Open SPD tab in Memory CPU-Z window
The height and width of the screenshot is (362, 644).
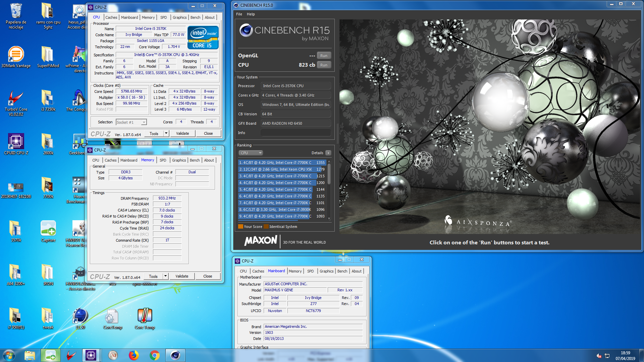click(163, 160)
